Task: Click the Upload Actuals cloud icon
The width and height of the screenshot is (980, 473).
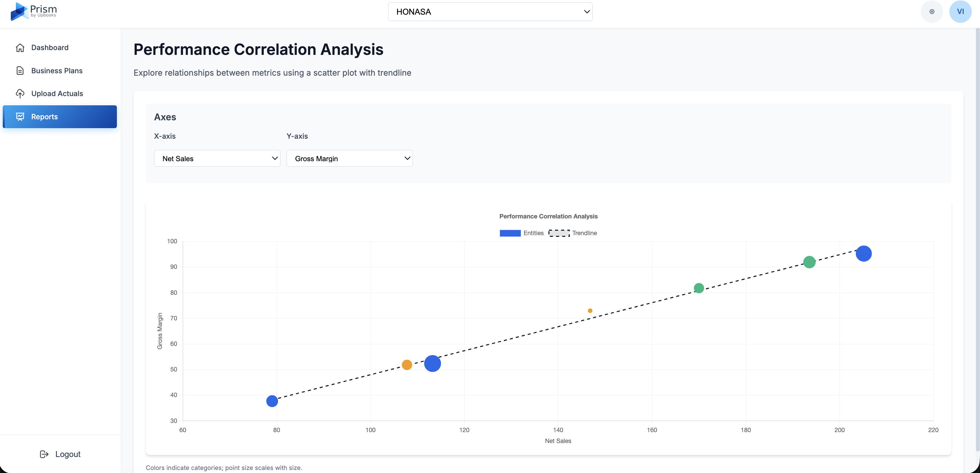Action: point(20,93)
